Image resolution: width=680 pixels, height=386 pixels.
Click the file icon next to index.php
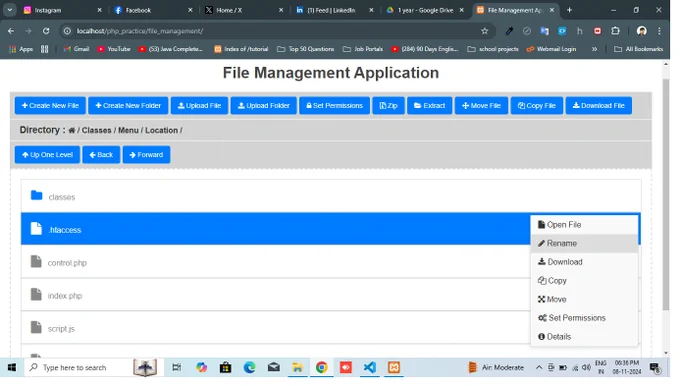click(36, 294)
